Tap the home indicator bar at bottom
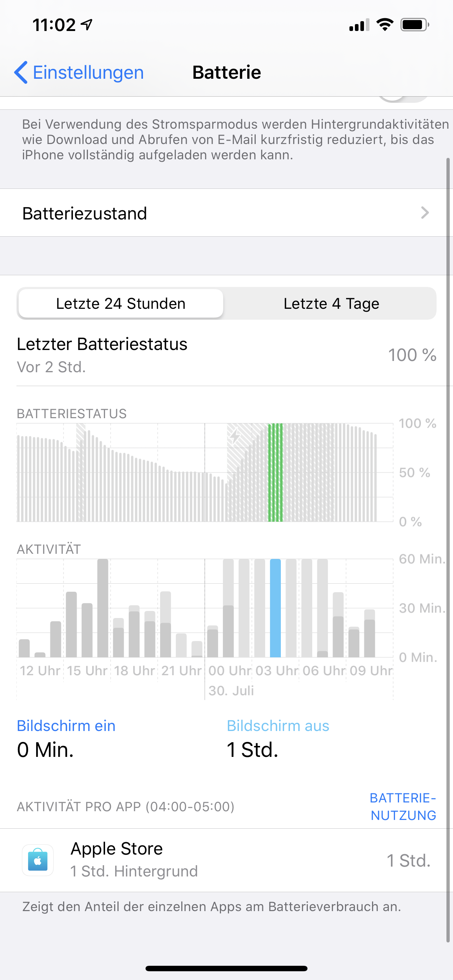Screen dimensions: 453x980 226,968
